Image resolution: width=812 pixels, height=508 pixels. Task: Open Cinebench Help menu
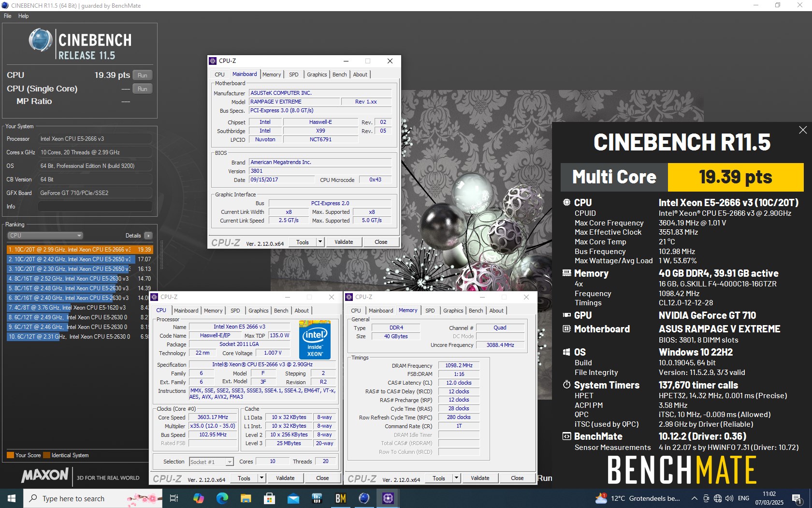pos(23,16)
